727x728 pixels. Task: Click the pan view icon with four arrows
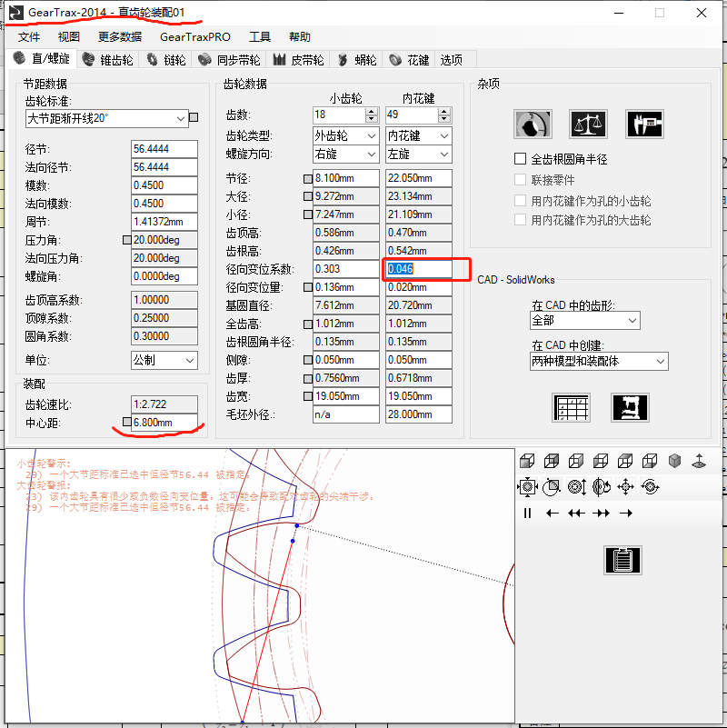tap(626, 487)
